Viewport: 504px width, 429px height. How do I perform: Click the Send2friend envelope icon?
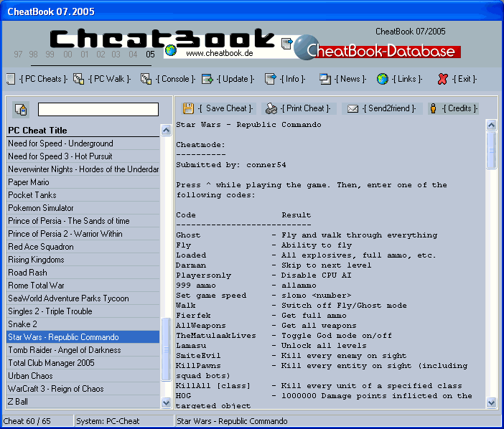pos(353,109)
